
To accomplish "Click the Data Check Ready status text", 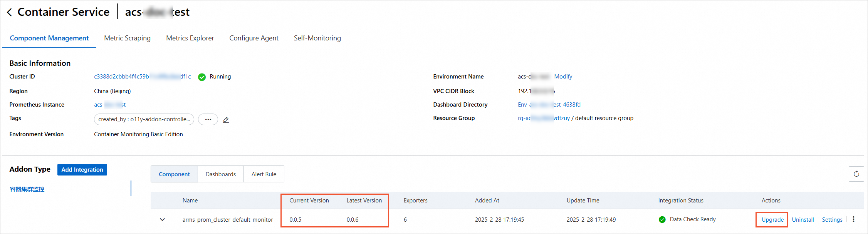I will 693,219.
